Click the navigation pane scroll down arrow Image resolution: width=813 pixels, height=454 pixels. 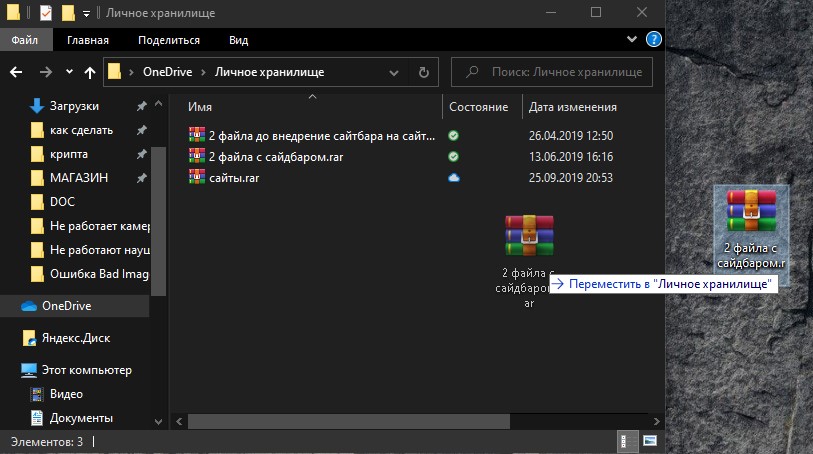[x=159, y=422]
